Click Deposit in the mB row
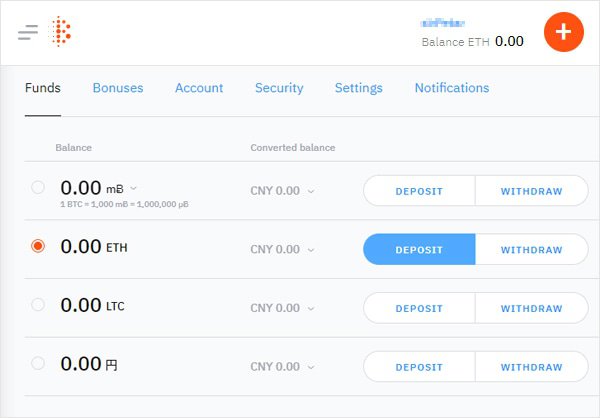Viewport: 600px width, 418px height. point(419,191)
